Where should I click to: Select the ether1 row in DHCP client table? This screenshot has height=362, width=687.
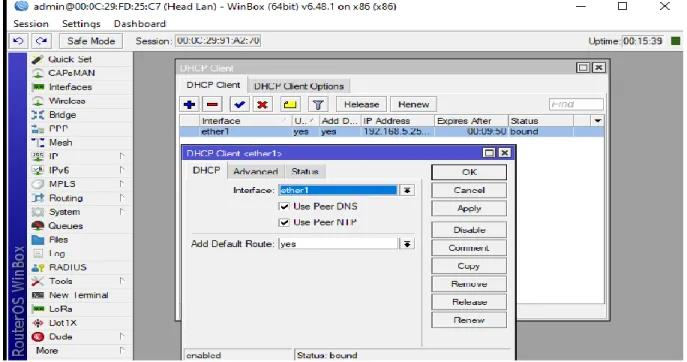click(x=391, y=132)
